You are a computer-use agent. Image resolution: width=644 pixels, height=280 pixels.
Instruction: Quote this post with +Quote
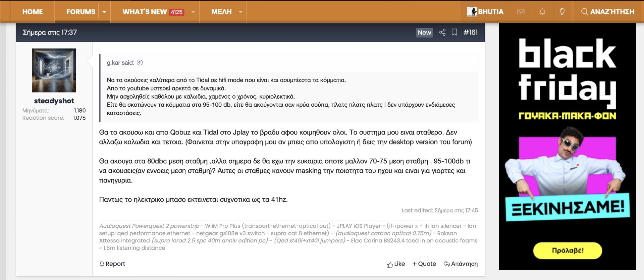424,264
